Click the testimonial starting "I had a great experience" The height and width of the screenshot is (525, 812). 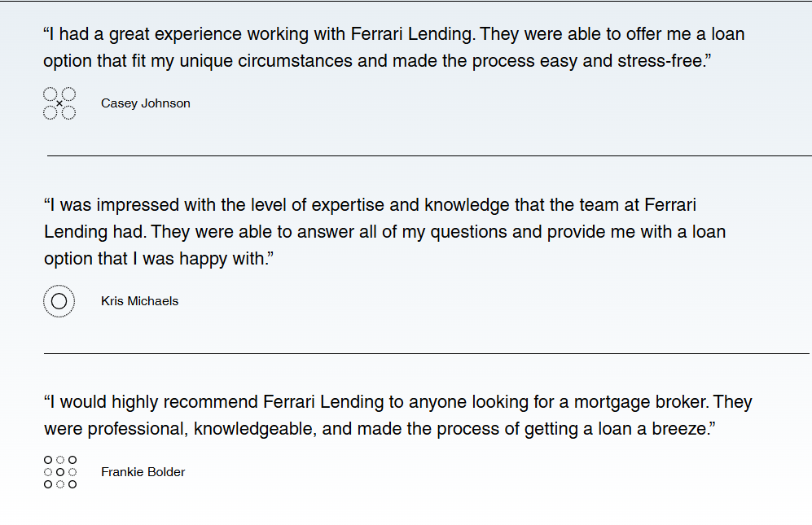tap(394, 47)
